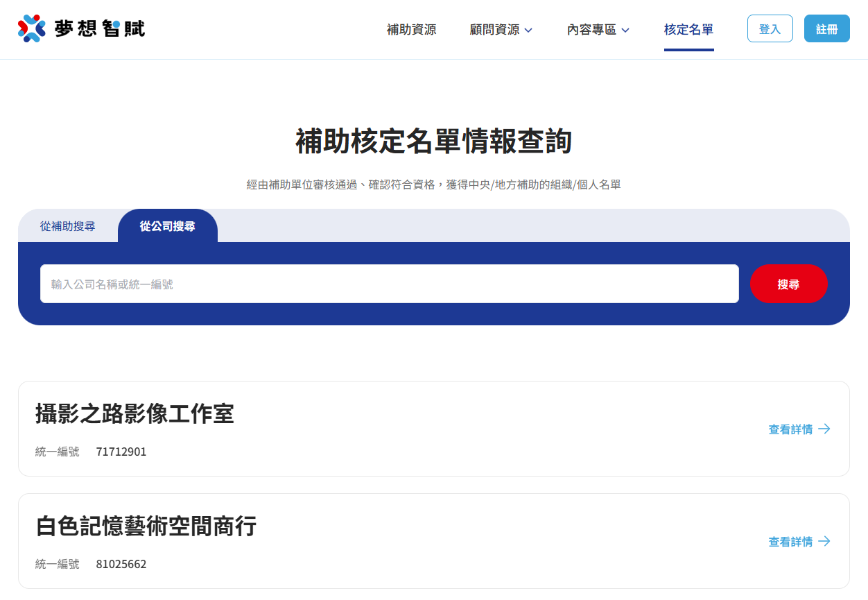Focus the company name or 統一編號 input field

[389, 284]
